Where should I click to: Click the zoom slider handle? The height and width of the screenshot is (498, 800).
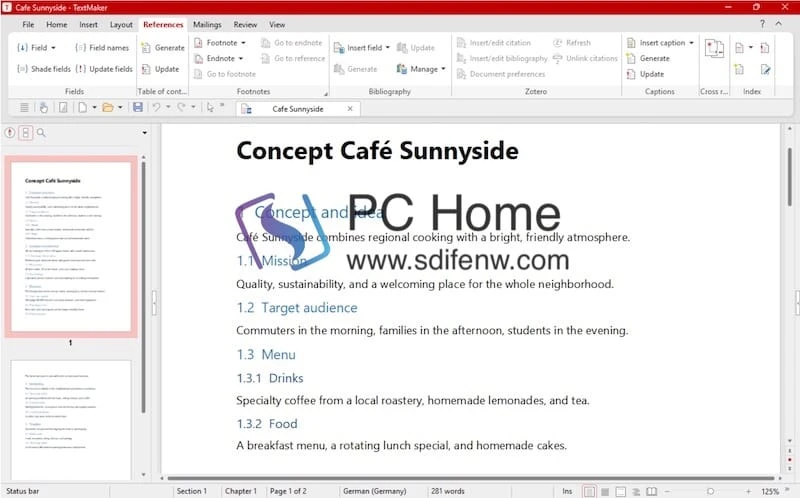[x=710, y=491]
